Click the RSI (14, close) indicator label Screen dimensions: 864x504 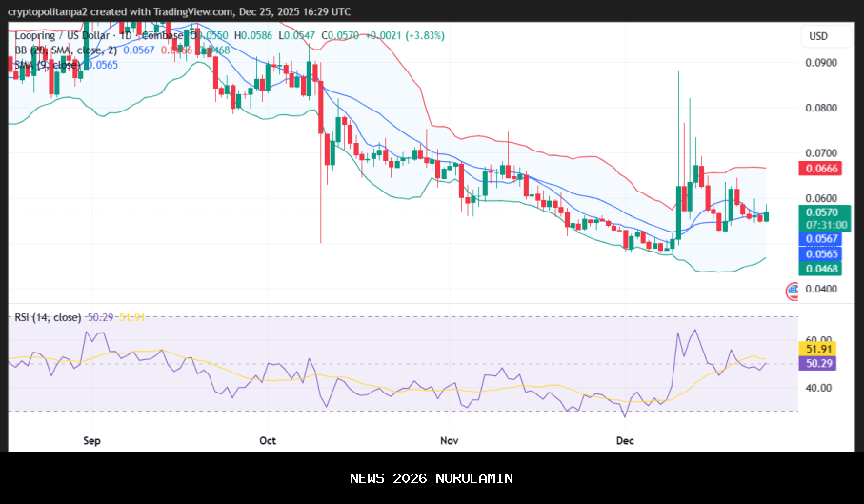click(x=48, y=317)
